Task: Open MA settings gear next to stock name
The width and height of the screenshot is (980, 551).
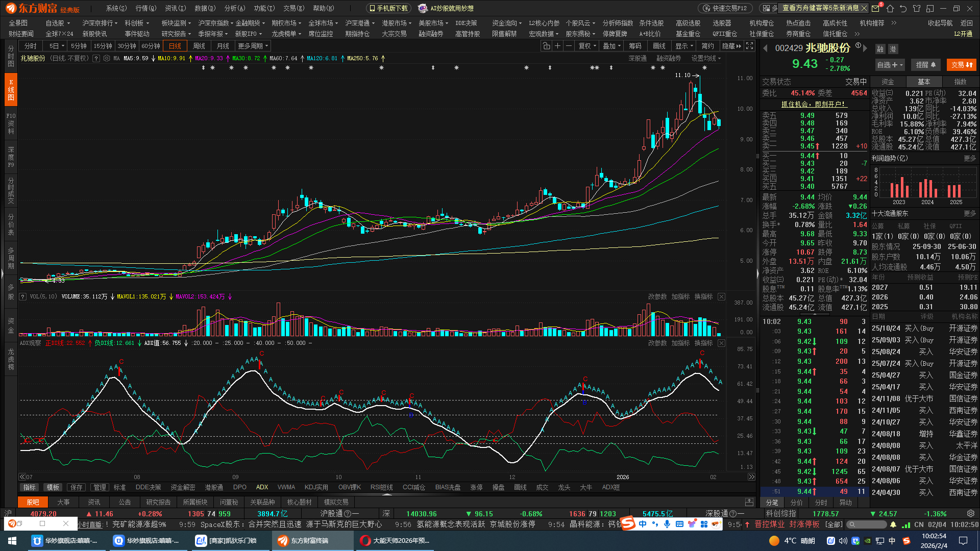Action: 106,59
